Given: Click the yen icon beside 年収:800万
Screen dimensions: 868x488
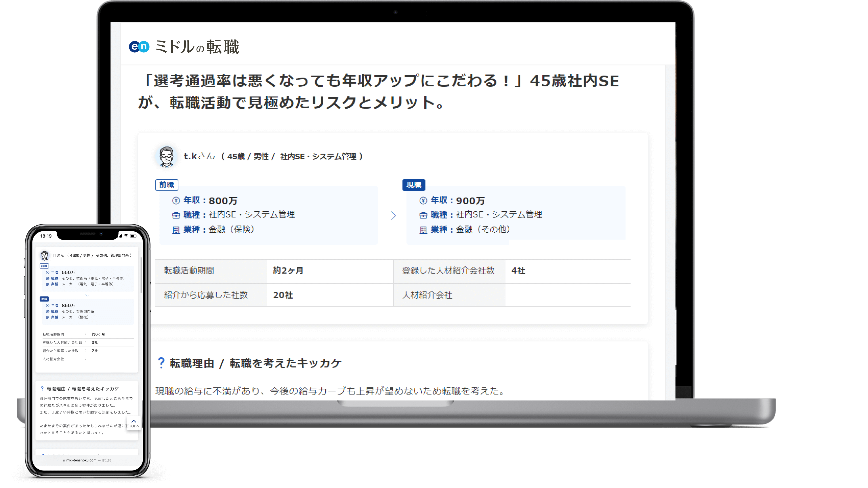Looking at the screenshot, I should [x=176, y=201].
